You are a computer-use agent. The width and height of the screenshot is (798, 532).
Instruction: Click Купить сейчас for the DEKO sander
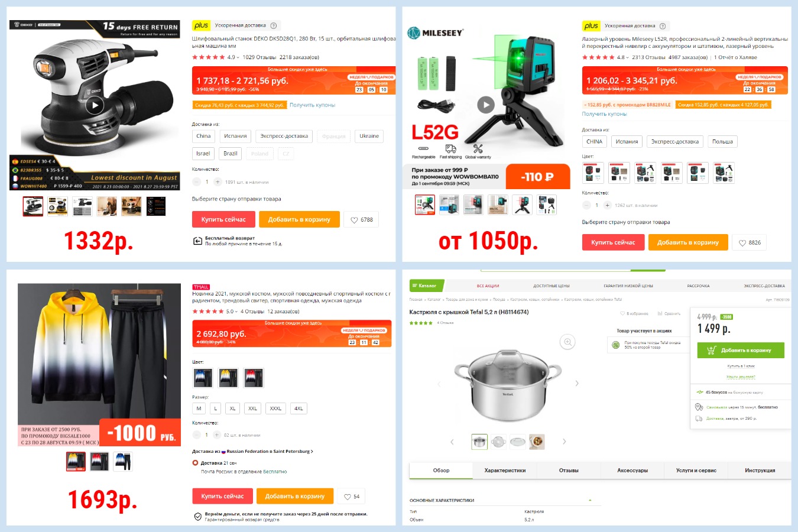point(223,219)
